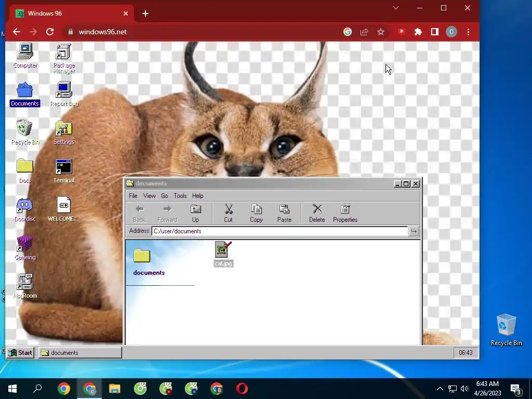Open the Help menu
This screenshot has width=532, height=399.
click(197, 196)
